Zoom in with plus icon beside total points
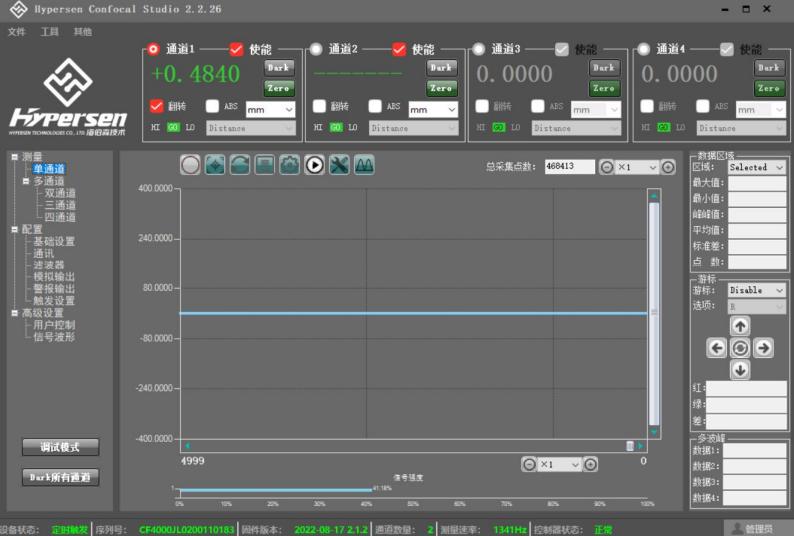The height and width of the screenshot is (536, 794). pos(668,167)
